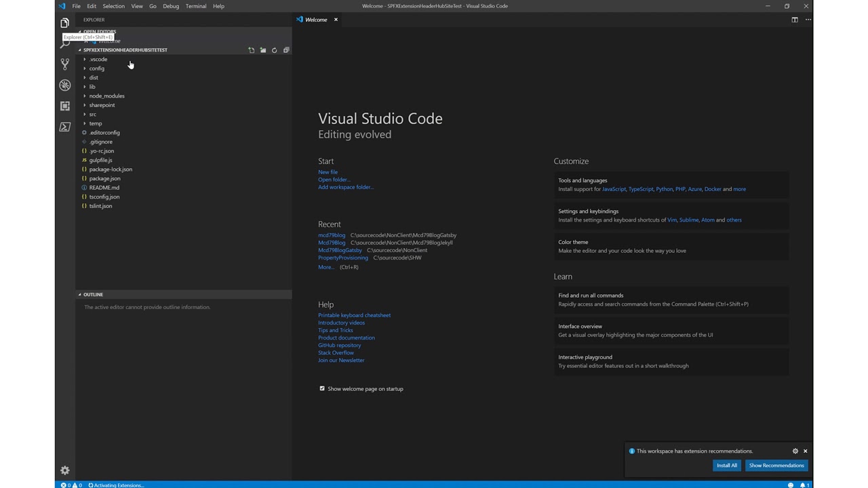Viewport: 868px width, 488px height.
Task: Expand the .vscode folder
Action: (98, 59)
